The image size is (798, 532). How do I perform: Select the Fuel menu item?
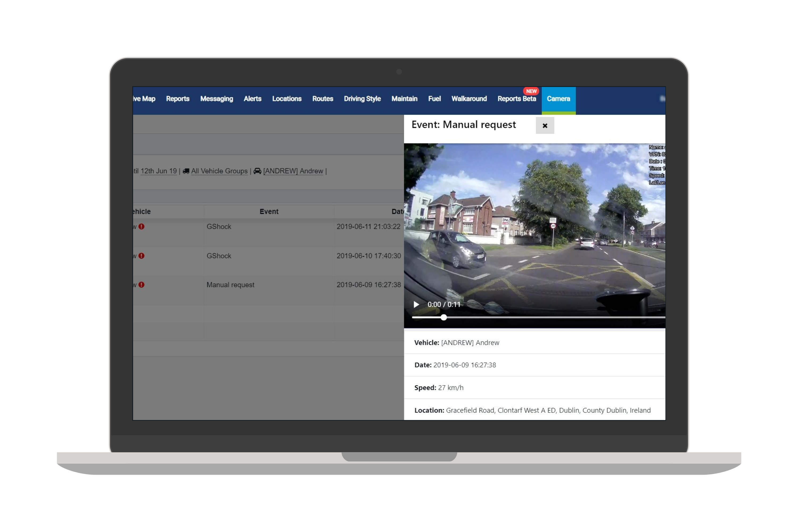click(x=434, y=99)
